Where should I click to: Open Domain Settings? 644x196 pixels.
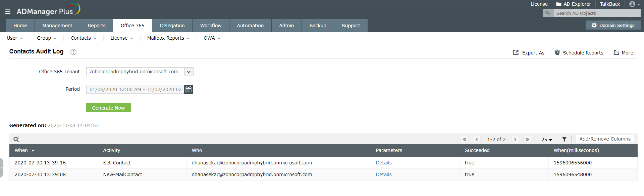(613, 25)
